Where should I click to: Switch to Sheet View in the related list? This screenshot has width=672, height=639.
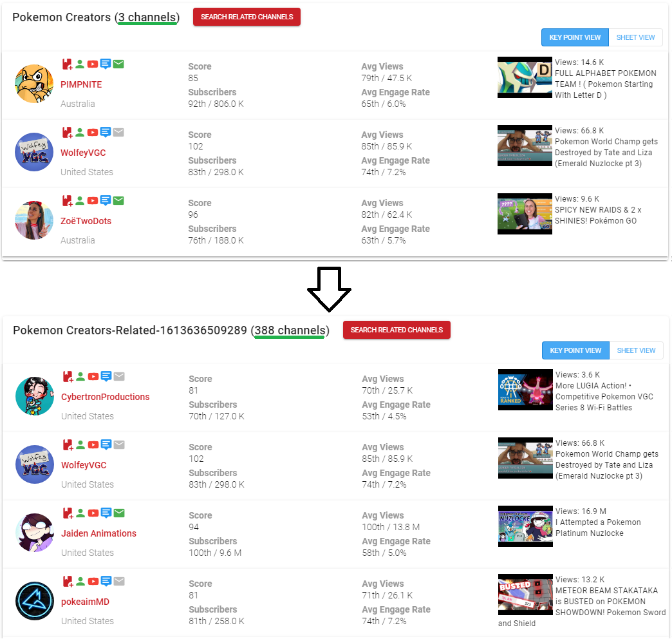[636, 350]
